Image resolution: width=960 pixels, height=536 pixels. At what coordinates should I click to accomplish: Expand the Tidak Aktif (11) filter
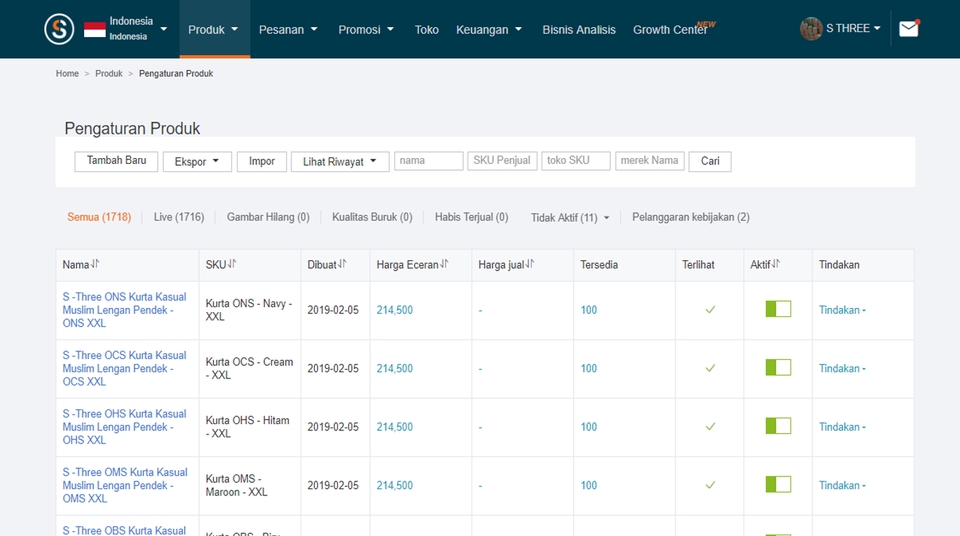[x=570, y=217]
